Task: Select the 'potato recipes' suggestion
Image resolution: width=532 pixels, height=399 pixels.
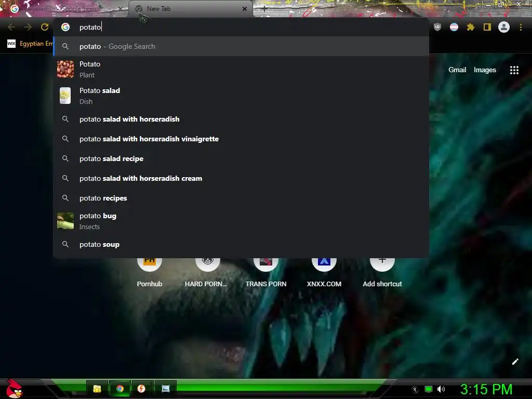Action: click(241, 198)
